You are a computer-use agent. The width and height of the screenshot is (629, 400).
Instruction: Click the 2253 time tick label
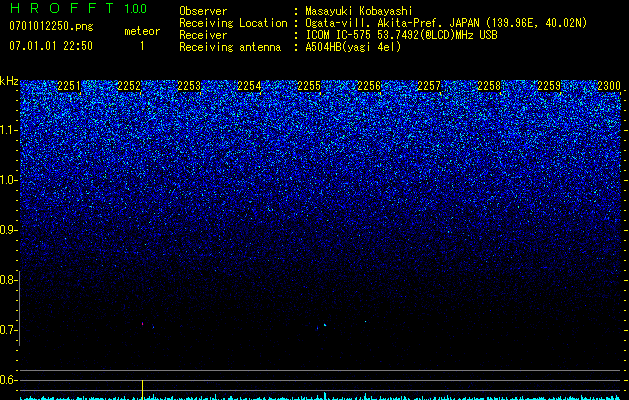[x=189, y=86]
